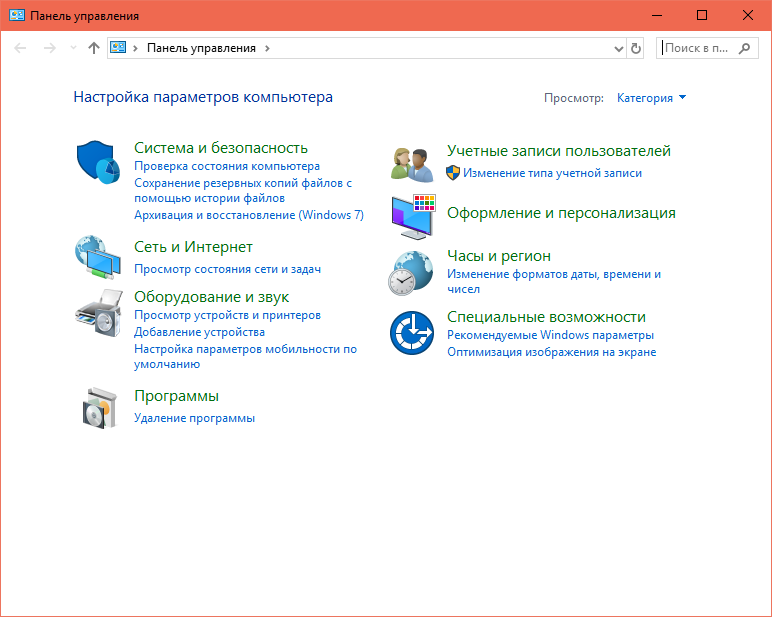
Task: Open the System and Security shield icon
Action: [x=98, y=162]
